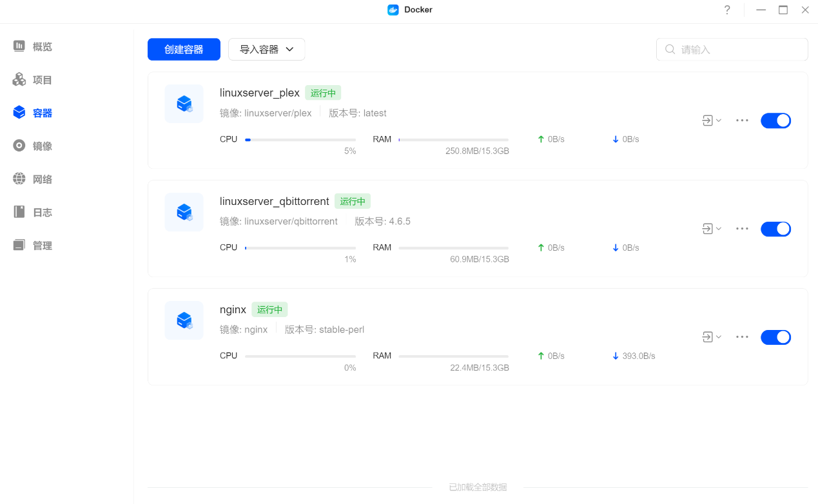Click the 项目 project cubes icon

coord(19,80)
